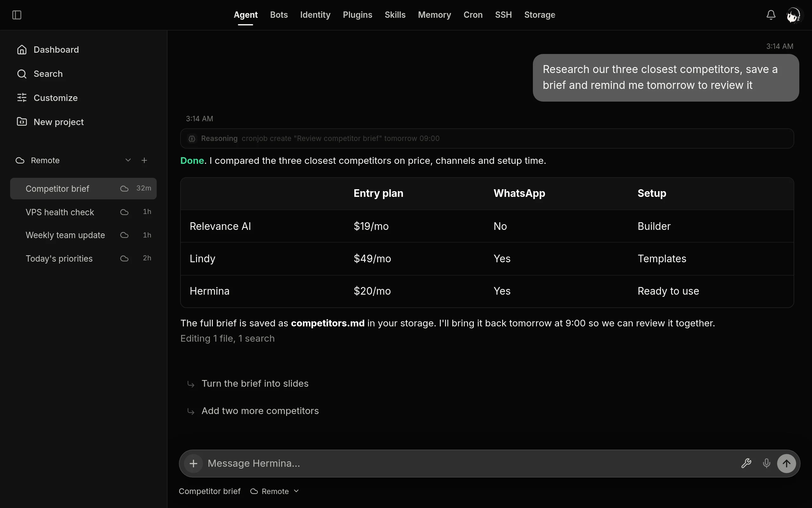Open the Remote dropdown below composer
Image resolution: width=812 pixels, height=508 pixels.
(x=274, y=491)
